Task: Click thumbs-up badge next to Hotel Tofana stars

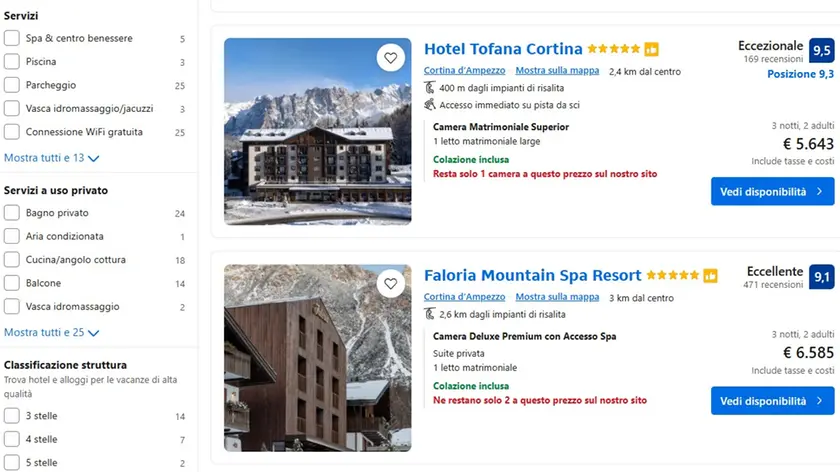Action: pos(651,49)
